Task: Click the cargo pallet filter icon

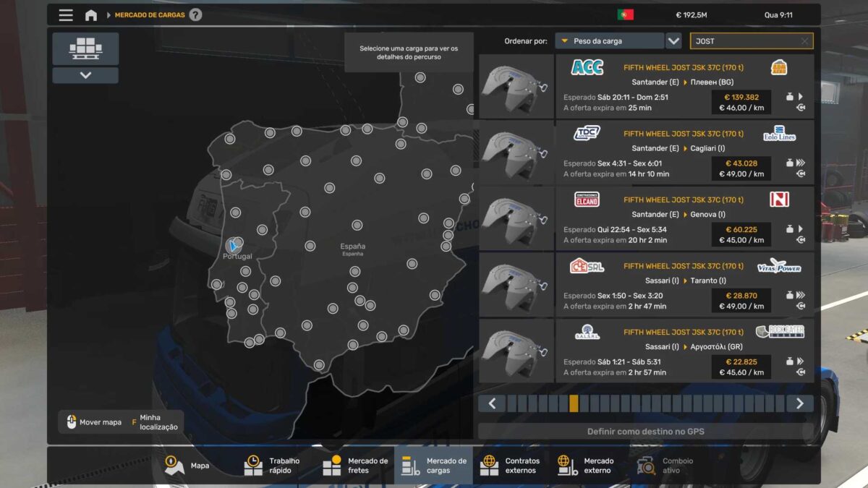Action: (85, 48)
